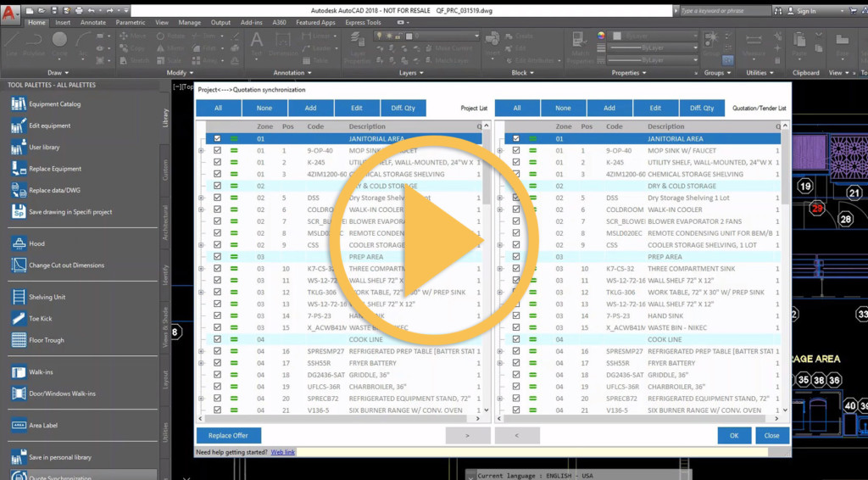Choose the Area Label tool
The width and height of the screenshot is (868, 480).
coord(34,426)
